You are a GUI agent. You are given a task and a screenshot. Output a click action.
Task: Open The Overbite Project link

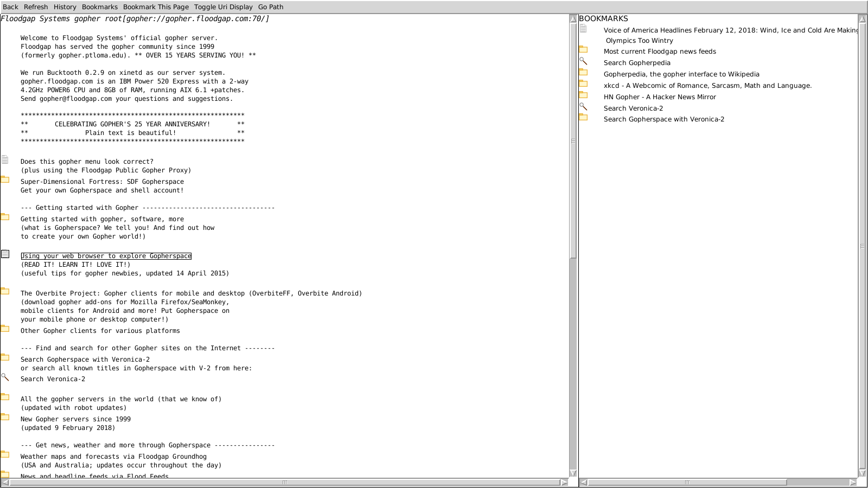click(x=191, y=293)
